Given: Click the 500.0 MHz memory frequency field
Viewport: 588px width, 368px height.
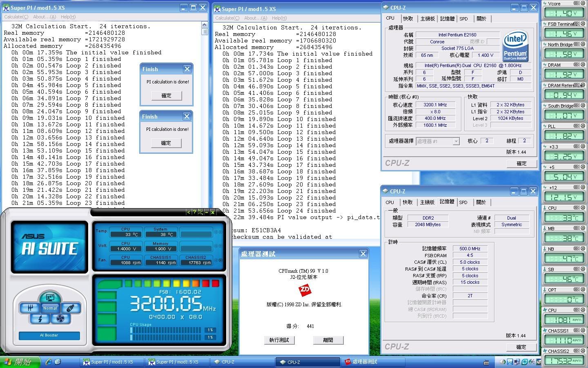Looking at the screenshot, I should [x=470, y=248].
